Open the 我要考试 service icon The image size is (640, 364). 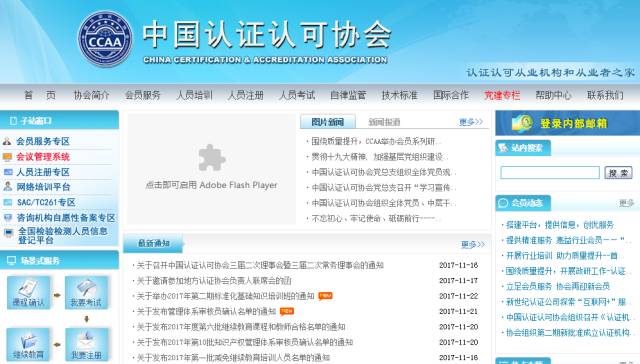86,292
